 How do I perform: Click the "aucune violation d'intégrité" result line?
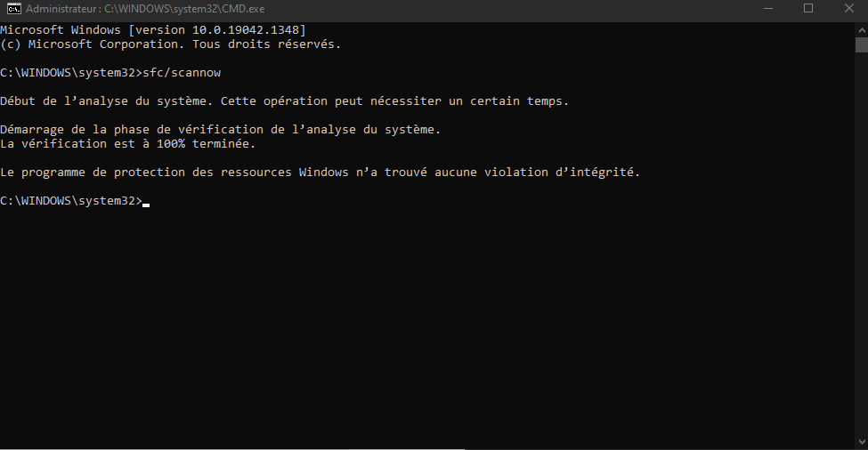point(320,173)
